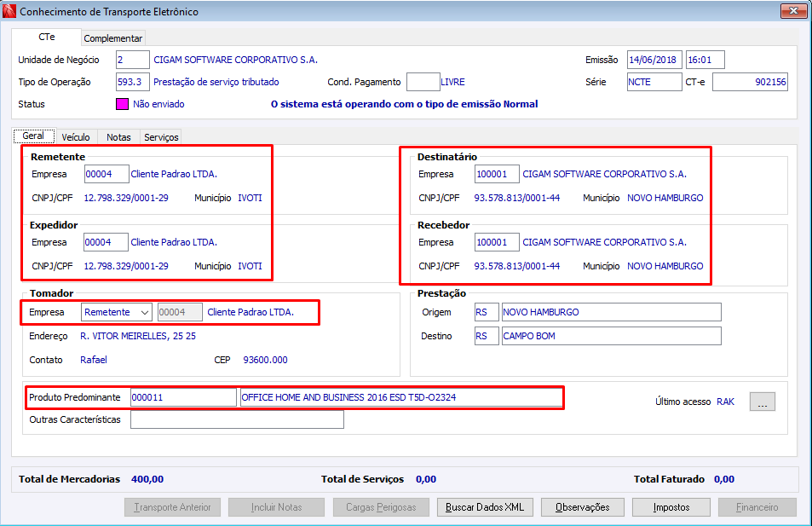Click the Emissão date field
The height and width of the screenshot is (526, 812).
(x=654, y=60)
